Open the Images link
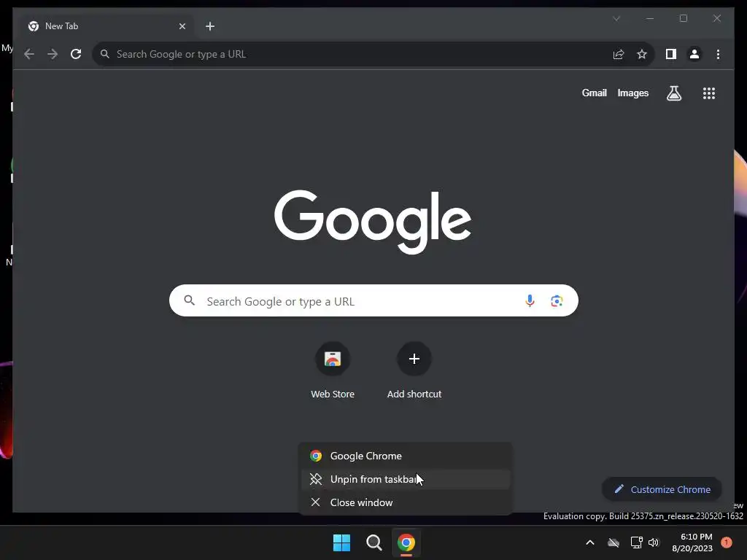747x560 pixels. click(632, 93)
